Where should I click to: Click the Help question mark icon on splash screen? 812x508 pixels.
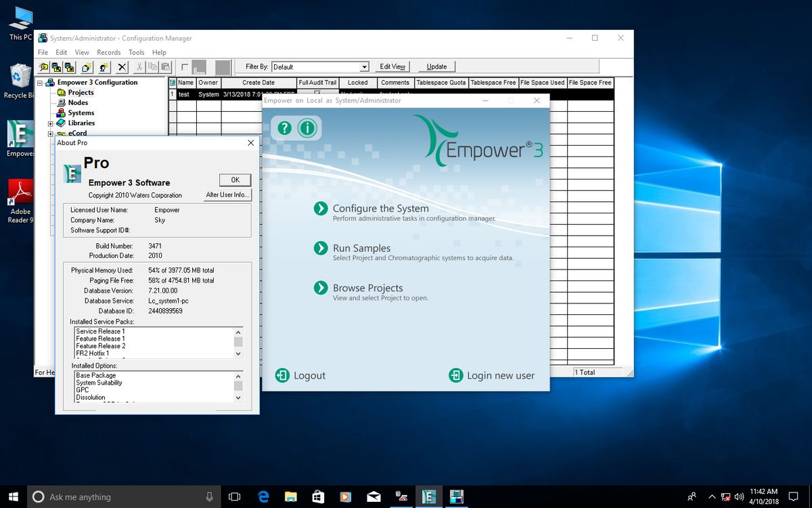point(284,128)
